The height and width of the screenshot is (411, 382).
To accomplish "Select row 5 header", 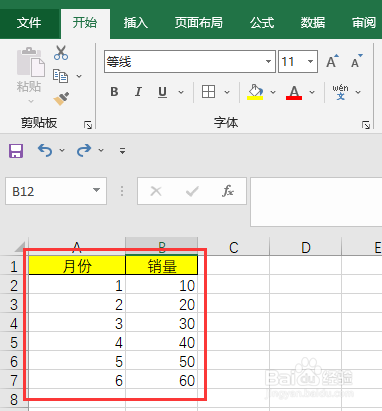I will pos(14,342).
